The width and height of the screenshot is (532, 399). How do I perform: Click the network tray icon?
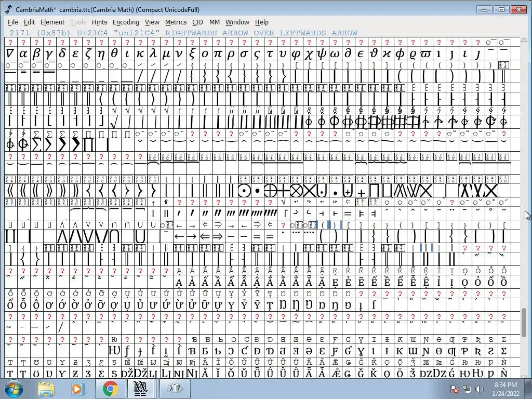coord(467,389)
